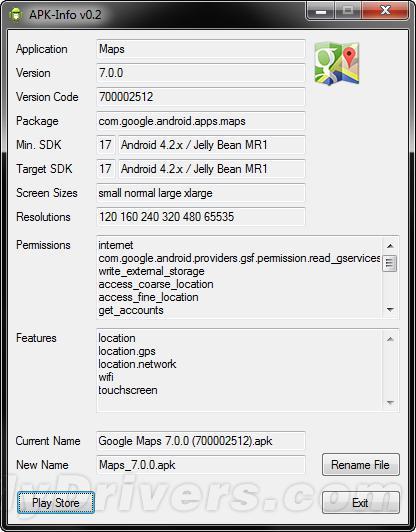Image resolution: width=416 pixels, height=532 pixels.
Task: Minimize the APK-Info window
Action: coord(320,11)
